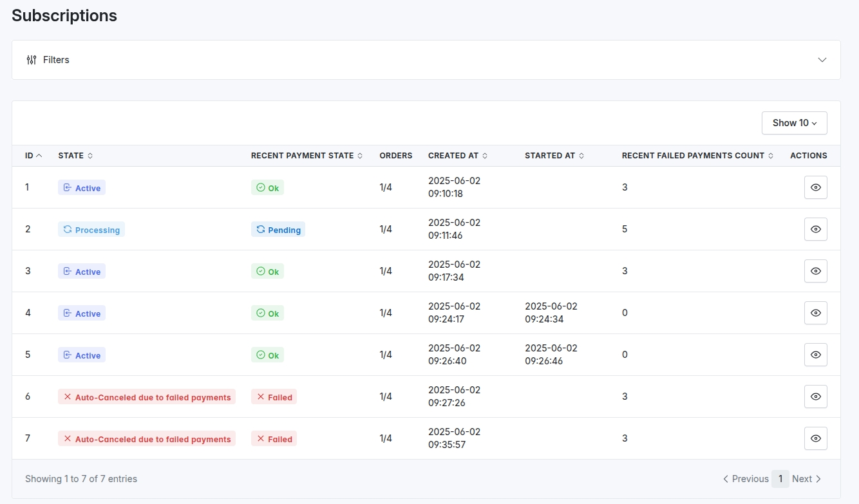
Task: Go to Next page
Action: (x=806, y=479)
